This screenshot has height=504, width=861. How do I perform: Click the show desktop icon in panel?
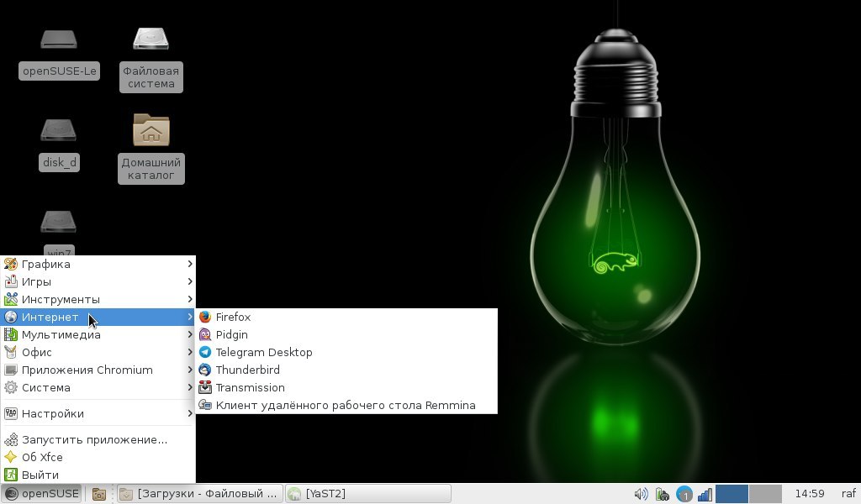pos(99,494)
